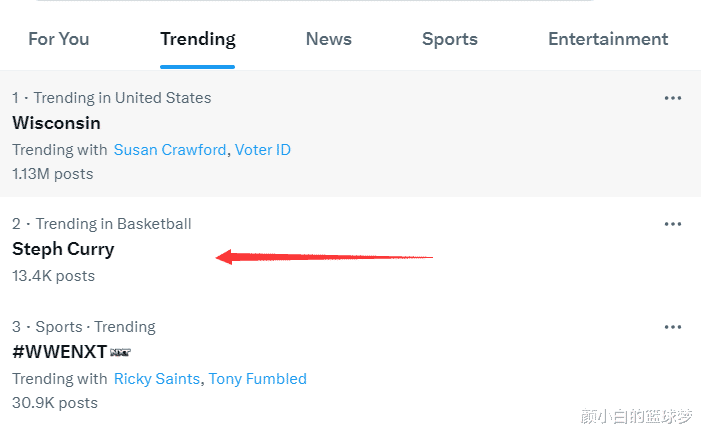Screen dimensions: 701x435
Task: Click the 1.13M posts count
Action: (x=53, y=174)
